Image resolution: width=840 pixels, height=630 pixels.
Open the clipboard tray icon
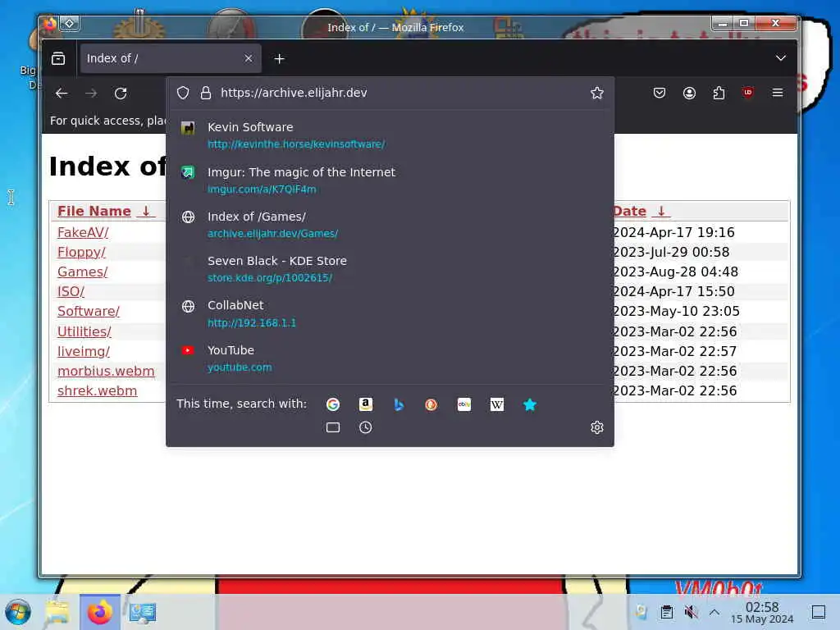pyautogui.click(x=666, y=612)
